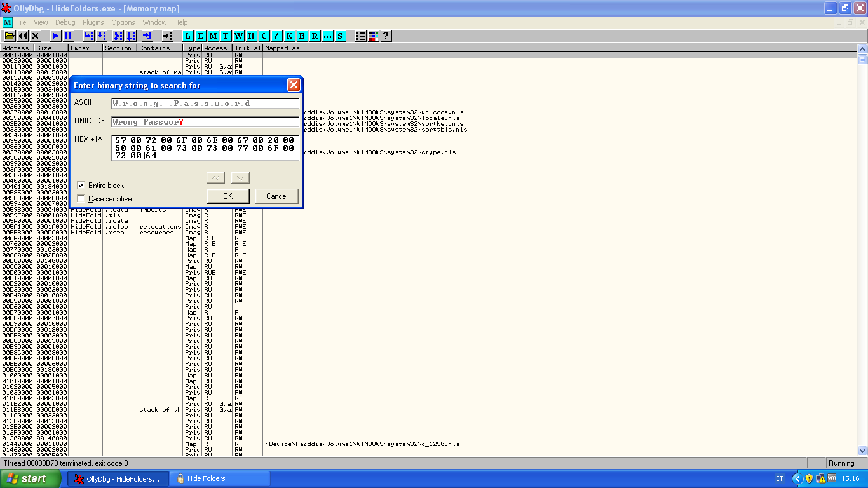868x488 pixels.
Task: Switch to Hide Folders taskbar window
Action: click(x=220, y=478)
